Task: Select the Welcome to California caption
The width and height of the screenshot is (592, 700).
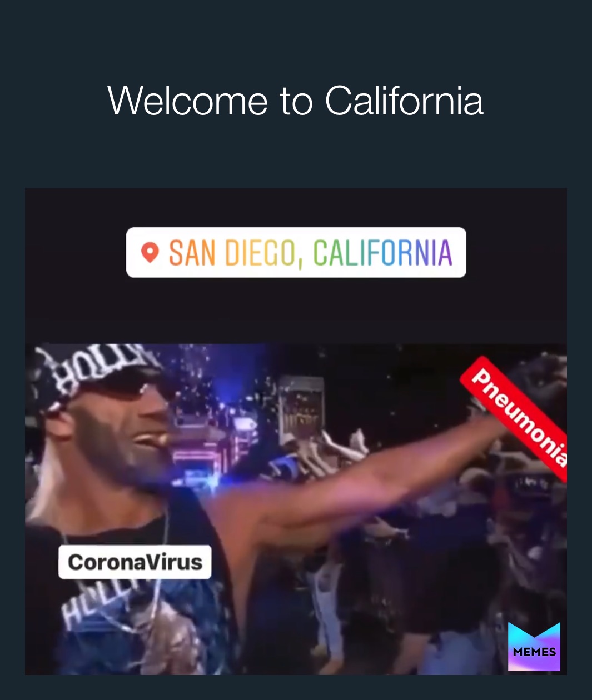Action: (x=295, y=101)
